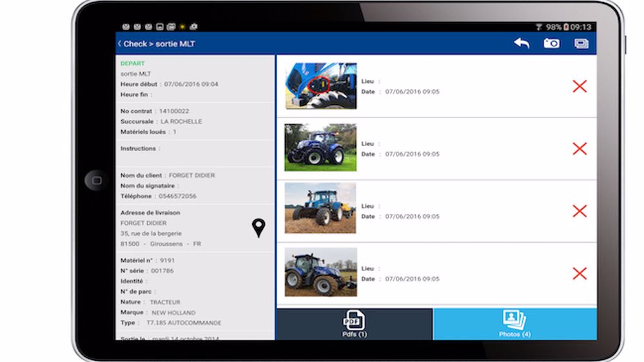
Task: Select the DEPART heading
Action: (132, 63)
